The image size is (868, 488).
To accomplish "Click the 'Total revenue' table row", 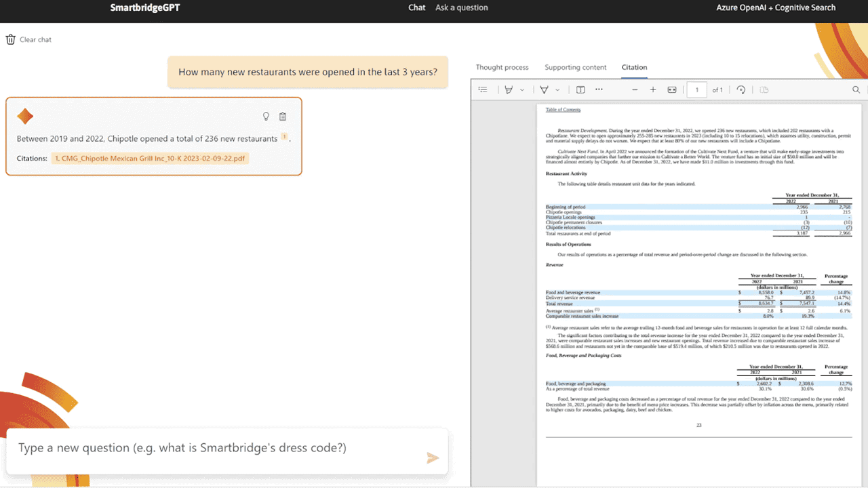I will pyautogui.click(x=698, y=304).
